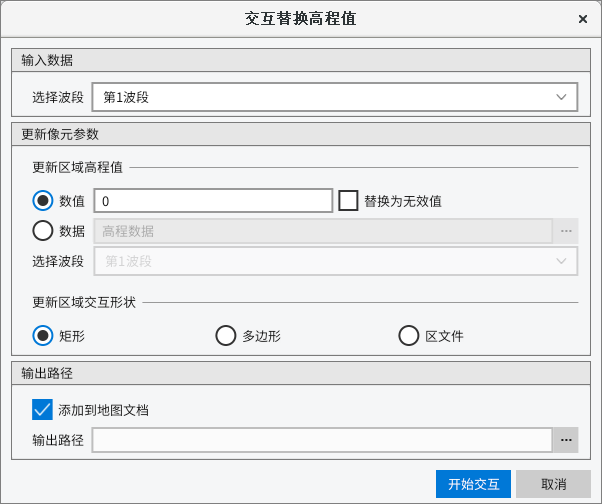
Task: Click the 更新像元参数 section header
Action: click(300, 134)
